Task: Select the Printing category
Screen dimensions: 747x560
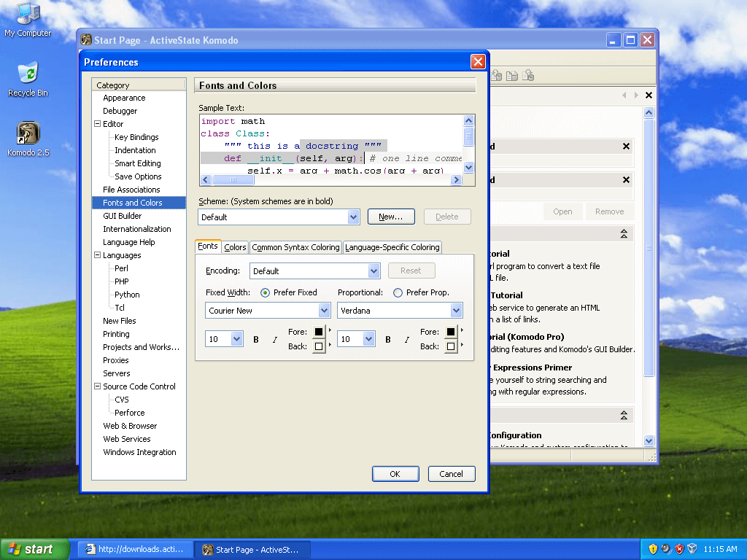Action: [x=116, y=334]
